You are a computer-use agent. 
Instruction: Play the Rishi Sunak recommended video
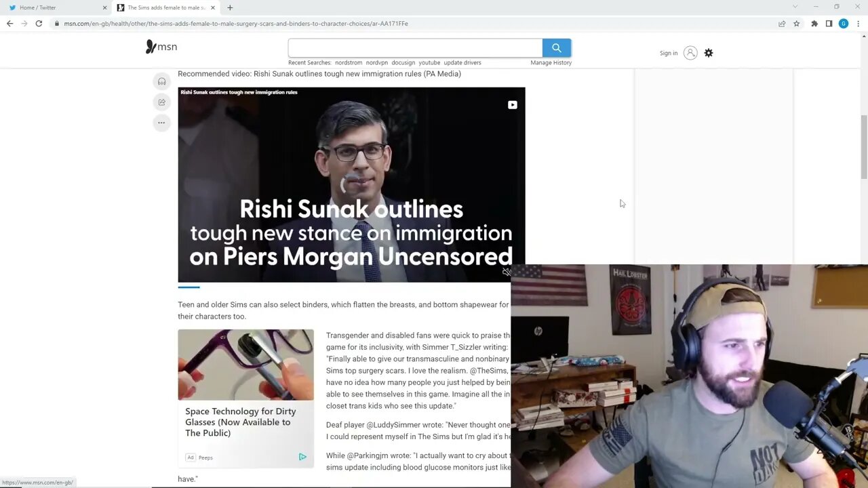[351, 184]
